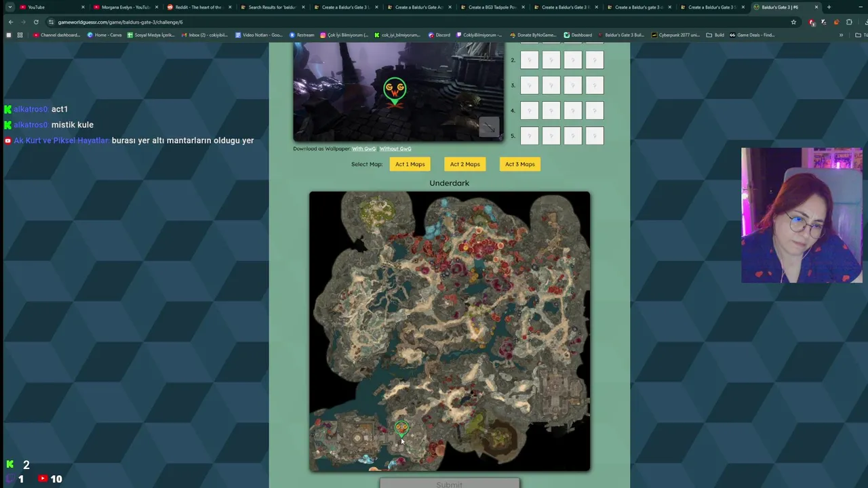Bookmark this page with the star icon

click(x=793, y=22)
